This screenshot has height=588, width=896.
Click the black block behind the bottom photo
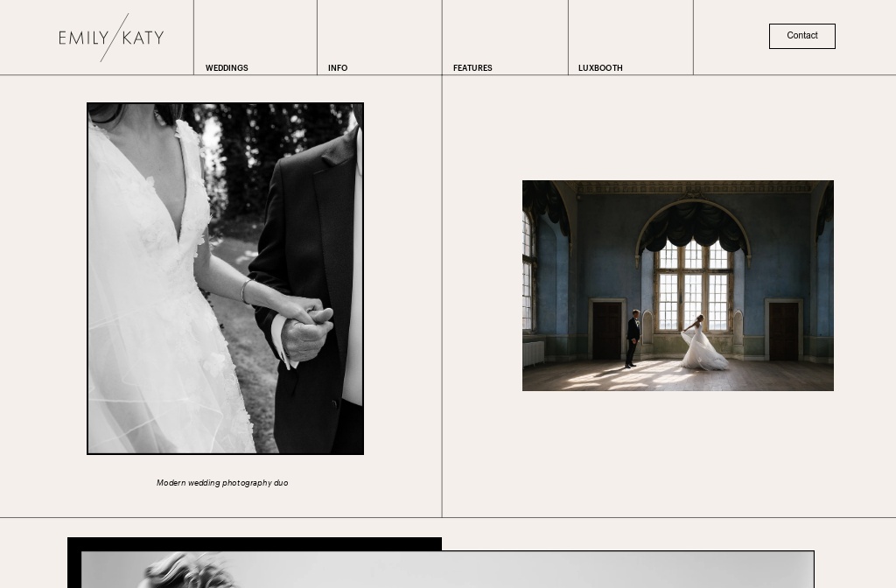[254, 543]
